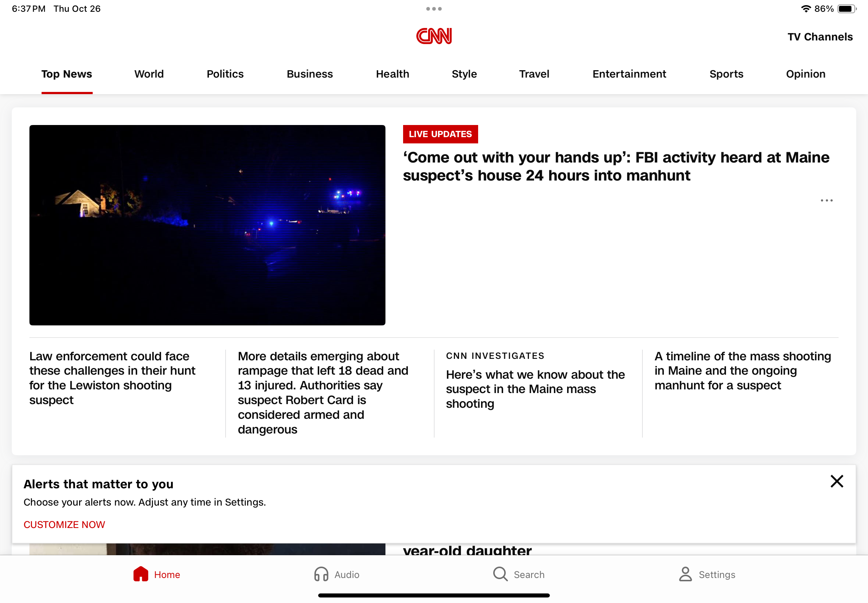Screen dimensions: 868x603
Task: Read the Maine shooting timeline article
Action: click(x=742, y=371)
